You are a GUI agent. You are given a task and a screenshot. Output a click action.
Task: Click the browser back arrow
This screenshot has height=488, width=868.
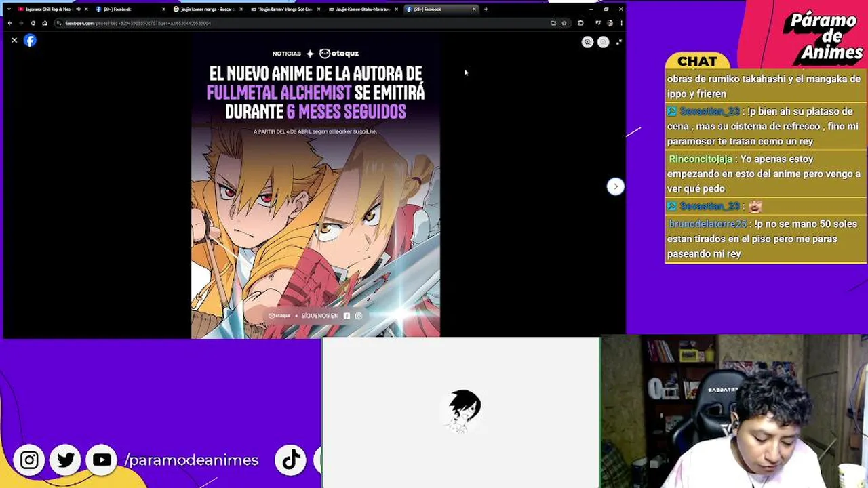[9, 23]
